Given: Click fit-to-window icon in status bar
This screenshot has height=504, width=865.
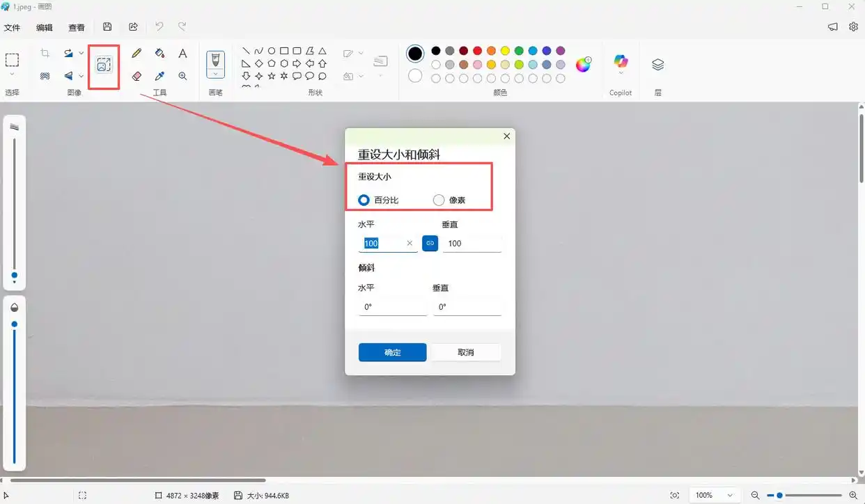Looking at the screenshot, I should 674,495.
